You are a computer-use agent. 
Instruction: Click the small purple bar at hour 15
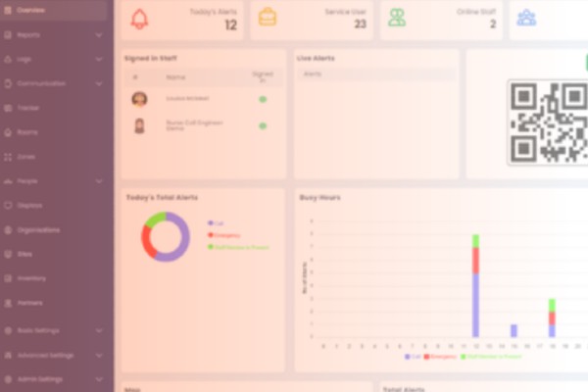coord(514,331)
